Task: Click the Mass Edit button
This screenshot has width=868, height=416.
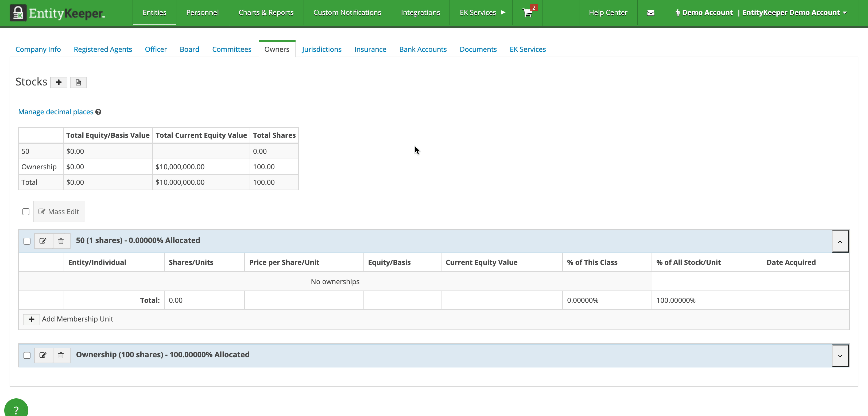Action: (x=59, y=211)
